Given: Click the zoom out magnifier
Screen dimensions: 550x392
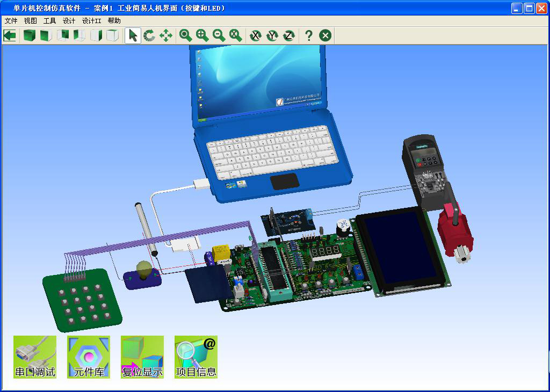Looking at the screenshot, I should (x=219, y=36).
